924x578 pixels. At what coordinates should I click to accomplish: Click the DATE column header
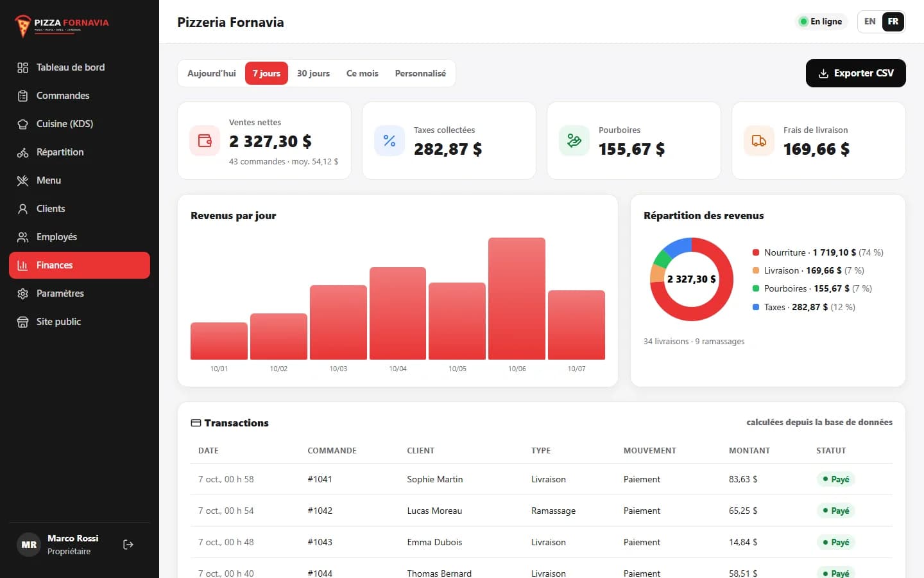[x=209, y=450]
